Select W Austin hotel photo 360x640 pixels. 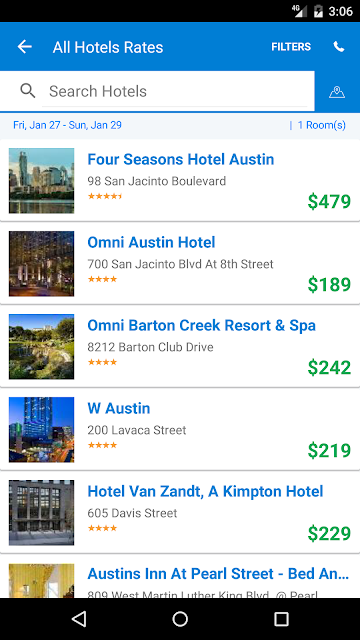pos(42,429)
